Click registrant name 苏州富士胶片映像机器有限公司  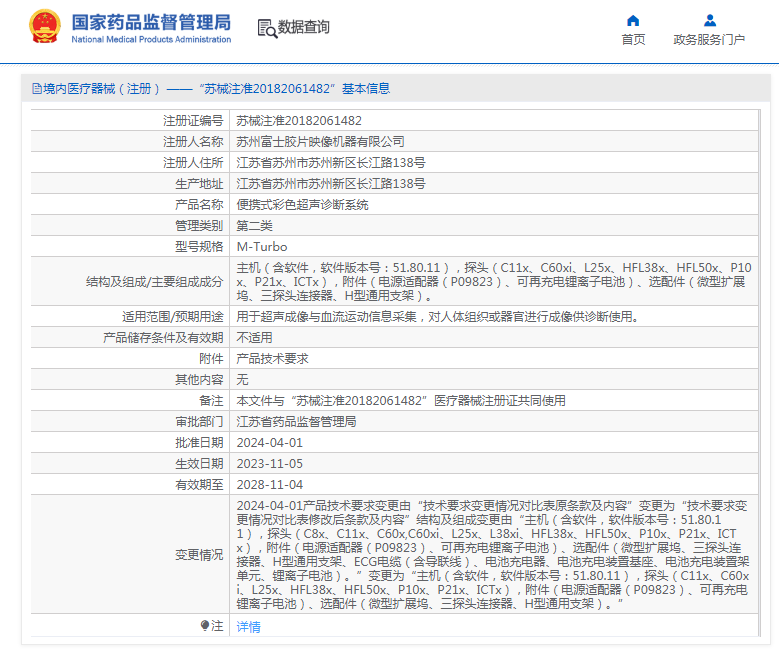point(320,141)
